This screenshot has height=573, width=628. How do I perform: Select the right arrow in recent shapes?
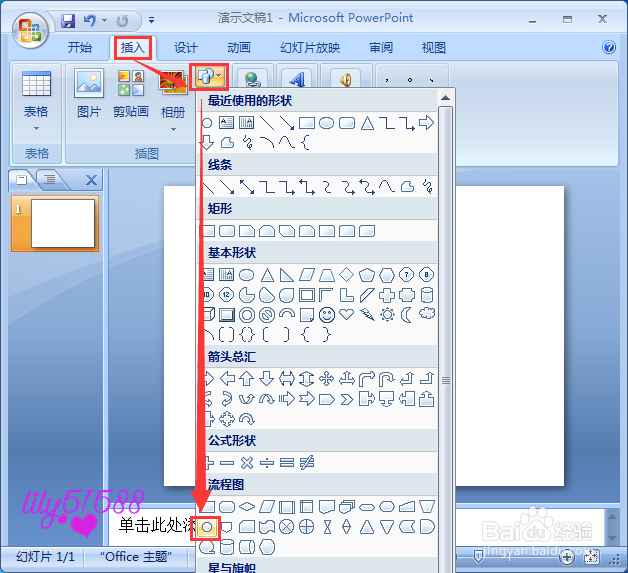coord(426,123)
